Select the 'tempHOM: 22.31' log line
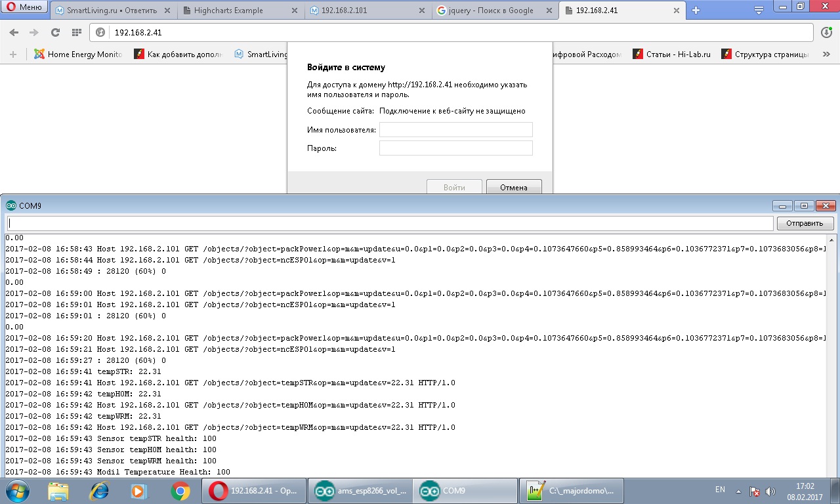Screen dimensions: 840x504 coord(83,394)
